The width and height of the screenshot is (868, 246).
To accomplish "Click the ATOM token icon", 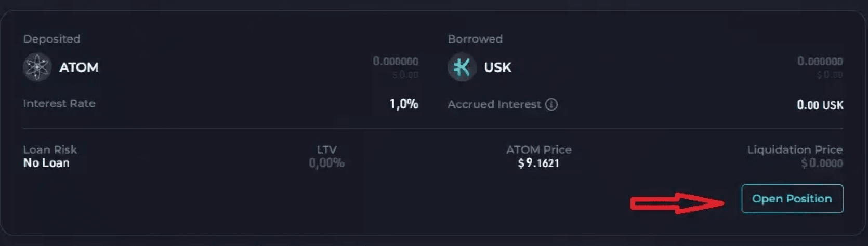I will tap(37, 67).
